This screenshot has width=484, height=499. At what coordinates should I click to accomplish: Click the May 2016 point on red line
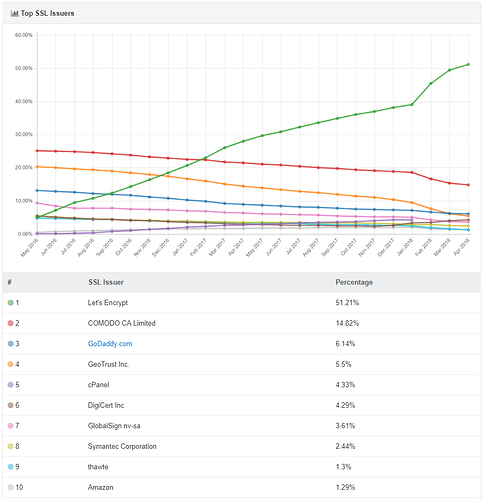(37, 151)
